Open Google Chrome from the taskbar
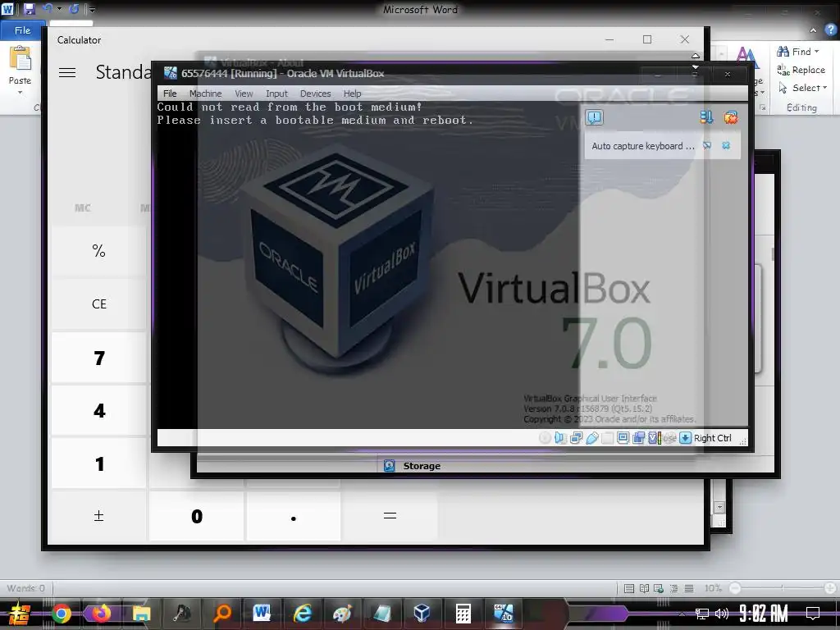Image resolution: width=840 pixels, height=630 pixels. coord(61,614)
